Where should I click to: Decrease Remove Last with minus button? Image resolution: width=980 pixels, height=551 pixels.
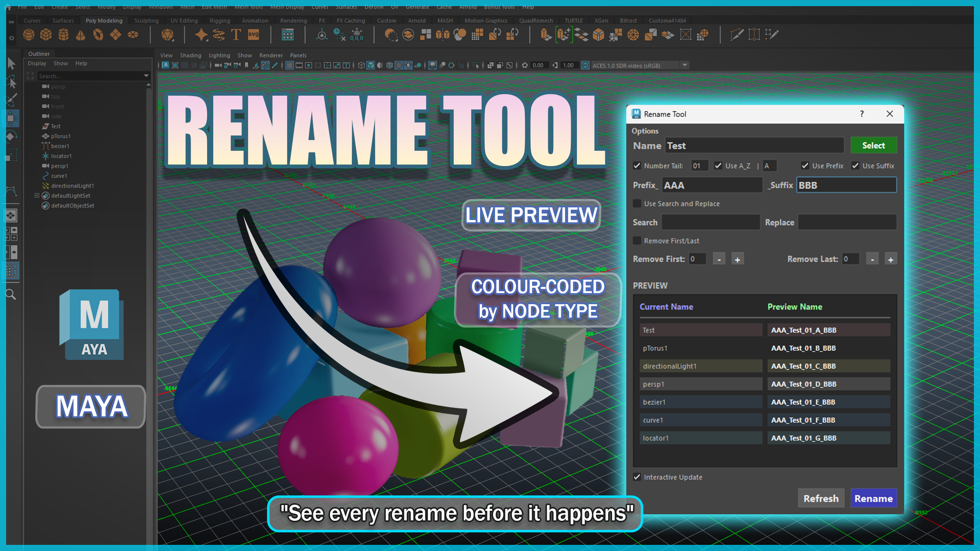(872, 259)
